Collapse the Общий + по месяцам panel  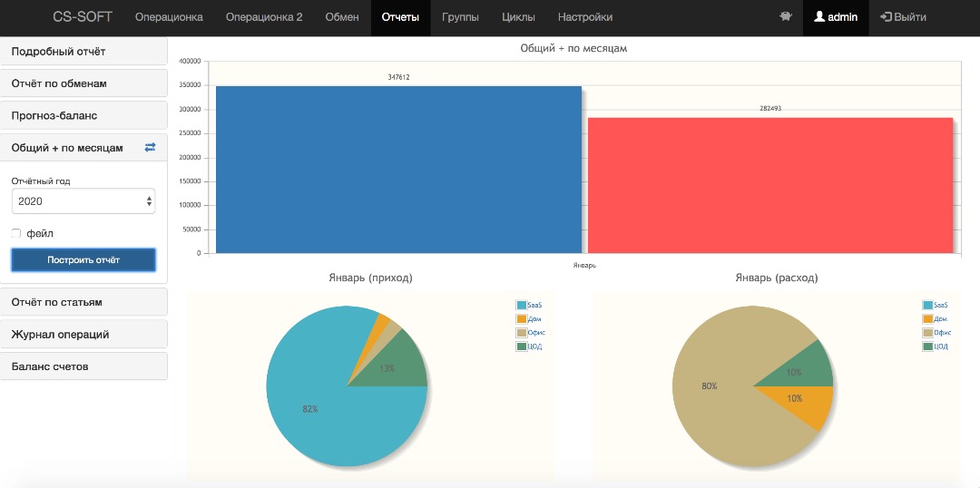point(83,148)
